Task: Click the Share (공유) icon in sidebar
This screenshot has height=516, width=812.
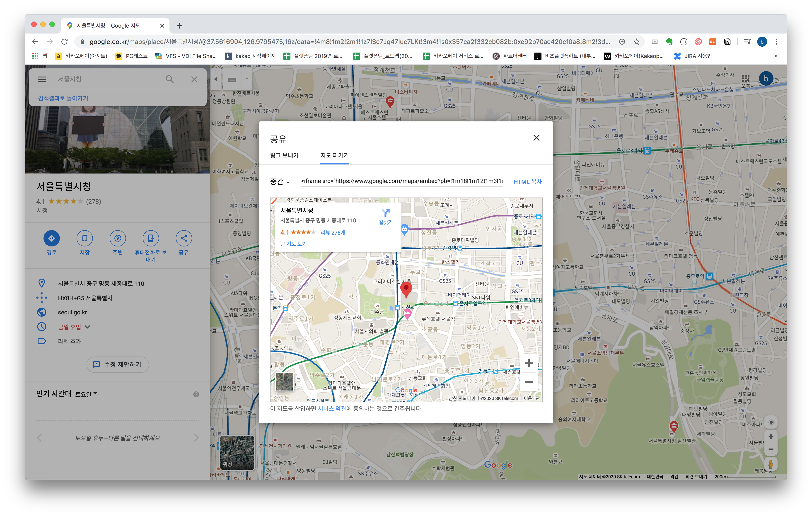Action: point(184,238)
